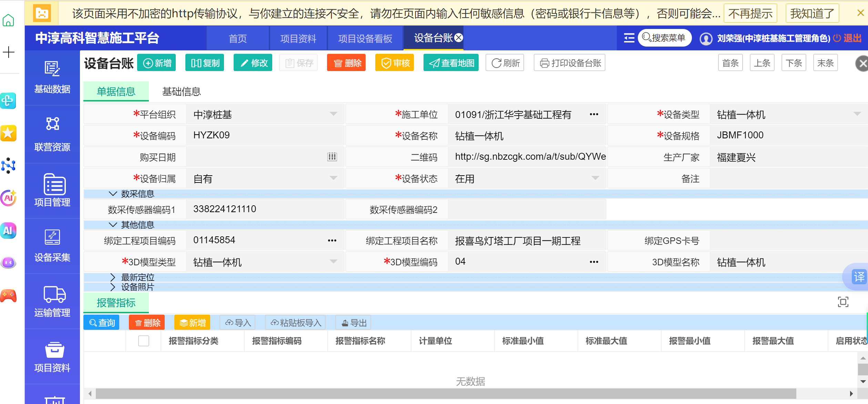Click the 查看地图 map button
Viewport: 868px width, 404px height.
[x=451, y=63]
